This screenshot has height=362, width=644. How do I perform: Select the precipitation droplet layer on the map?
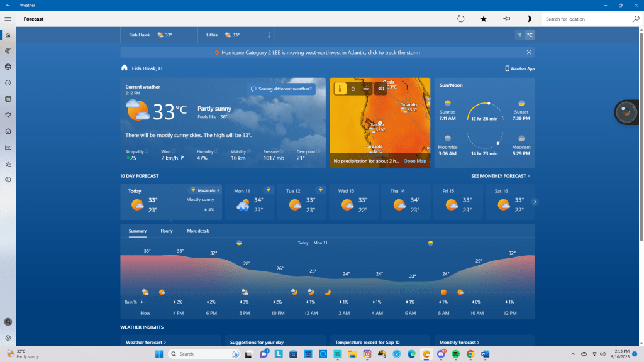click(x=353, y=89)
